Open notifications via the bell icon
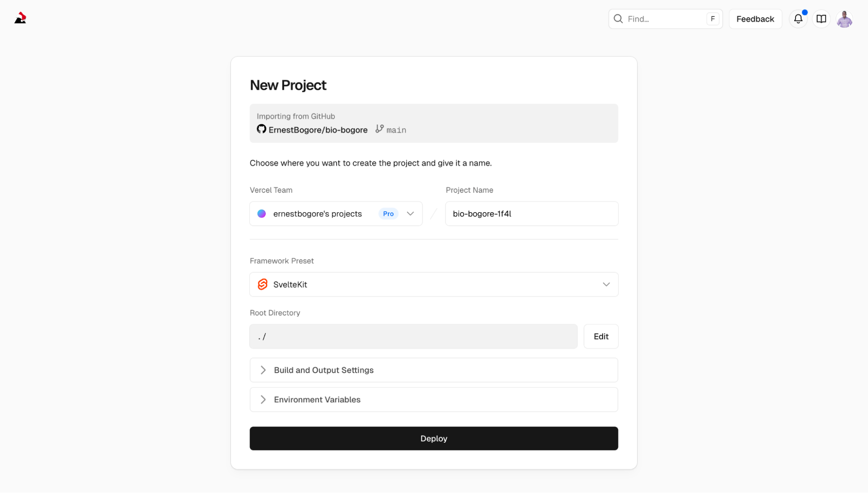The width and height of the screenshot is (868, 493). click(798, 19)
